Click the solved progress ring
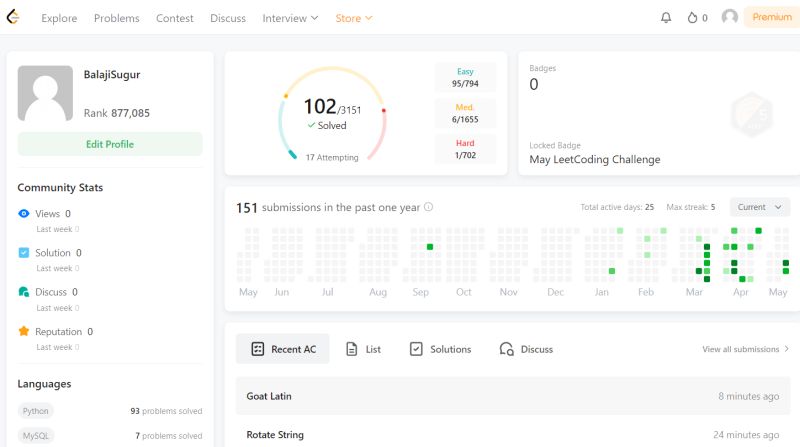This screenshot has width=800, height=447. tap(332, 114)
